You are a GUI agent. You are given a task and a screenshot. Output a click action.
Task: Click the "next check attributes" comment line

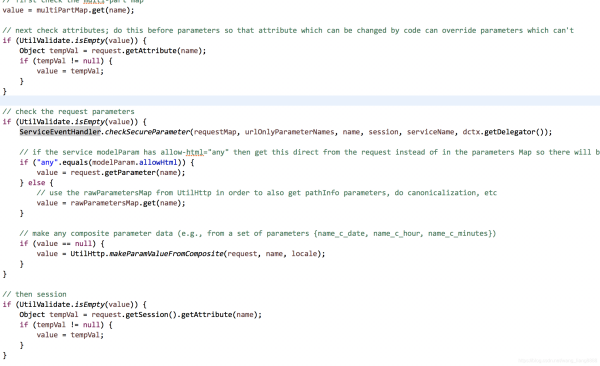288,30
